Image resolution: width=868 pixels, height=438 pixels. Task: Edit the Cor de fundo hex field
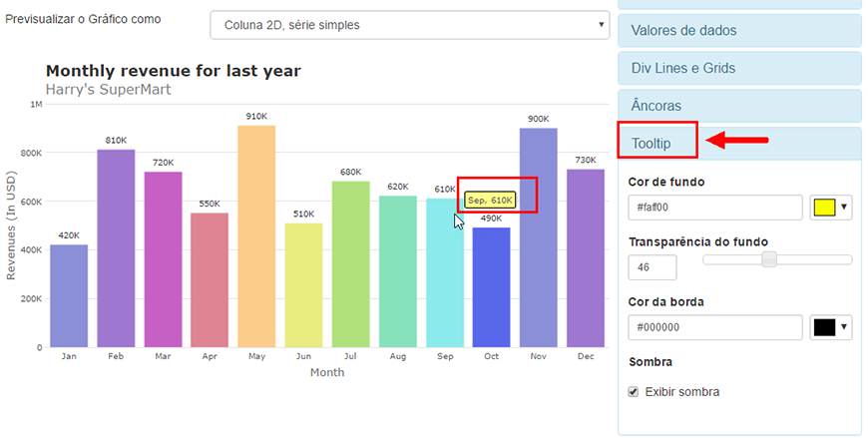tap(715, 208)
